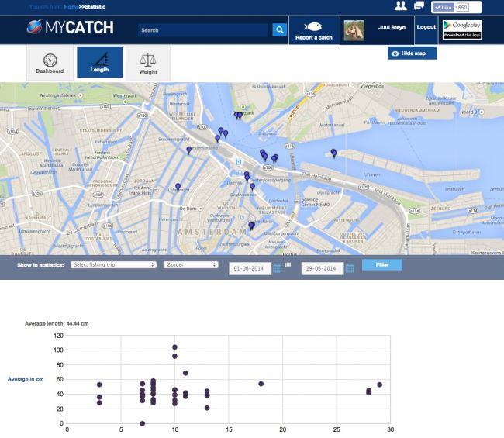
Task: Click start date field 01-06-2014
Action: (250, 269)
